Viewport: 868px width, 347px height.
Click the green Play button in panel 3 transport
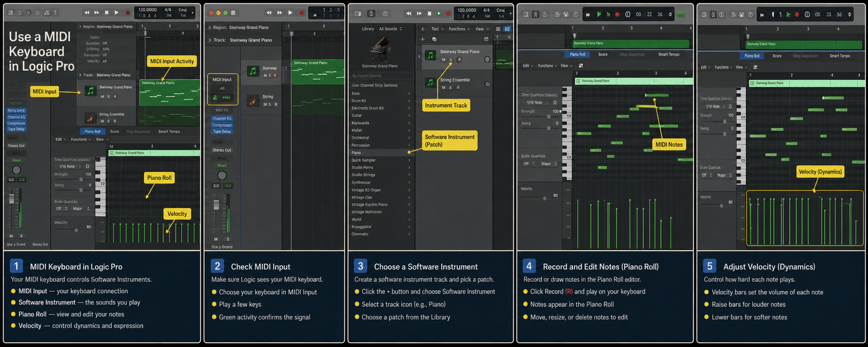439,13
